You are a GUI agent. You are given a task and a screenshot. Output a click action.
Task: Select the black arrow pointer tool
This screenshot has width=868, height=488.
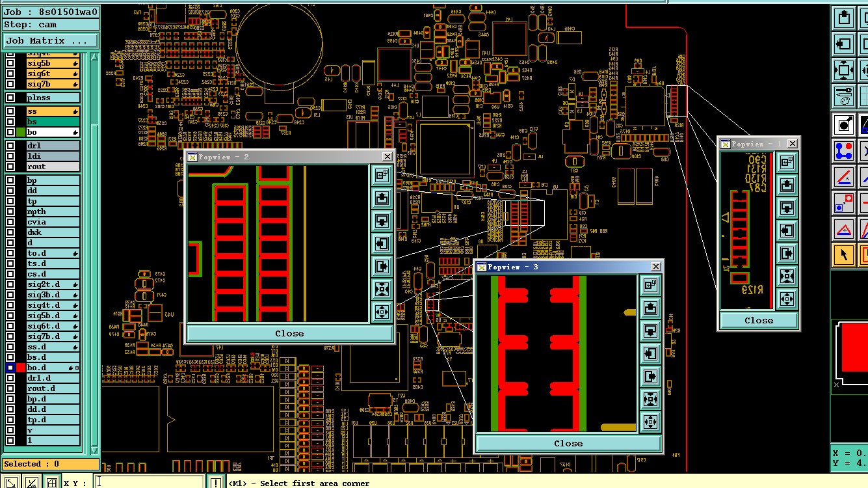(844, 254)
